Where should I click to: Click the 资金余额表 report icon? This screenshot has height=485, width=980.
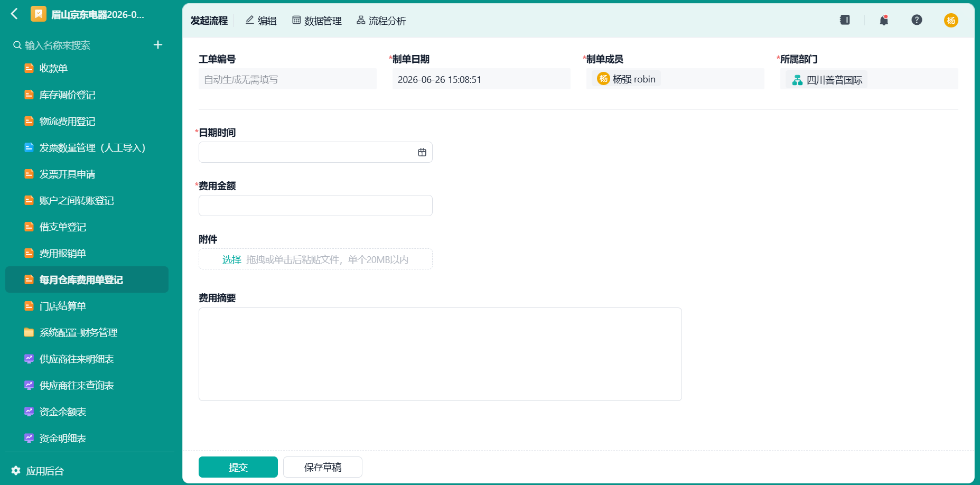(29, 412)
